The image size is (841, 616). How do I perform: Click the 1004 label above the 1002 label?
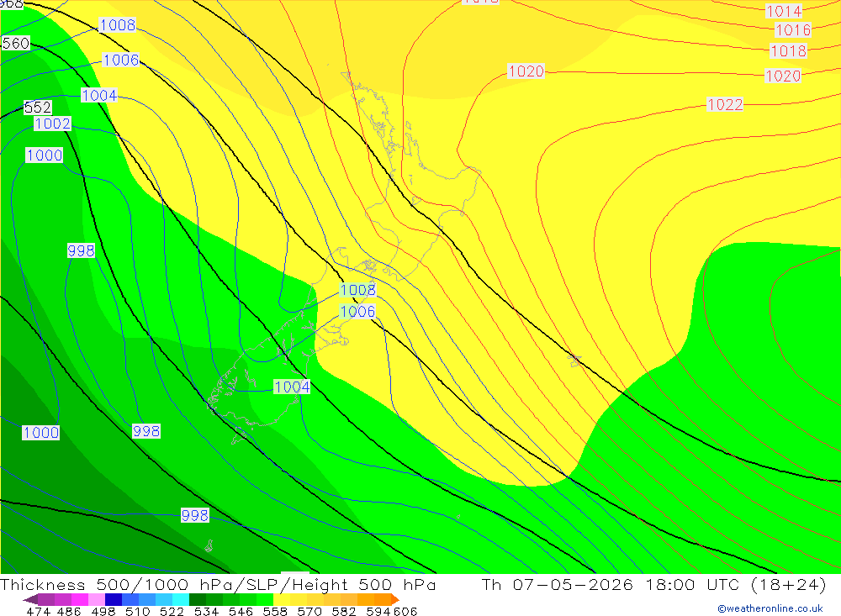[99, 96]
